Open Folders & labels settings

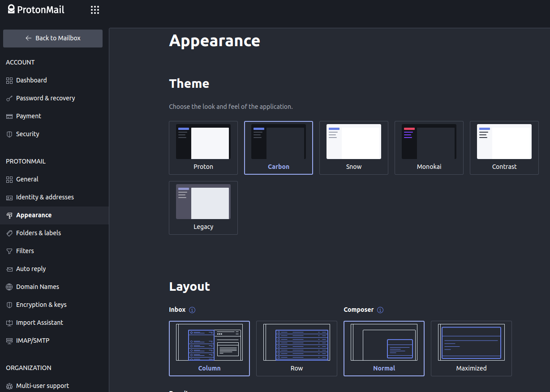38,233
